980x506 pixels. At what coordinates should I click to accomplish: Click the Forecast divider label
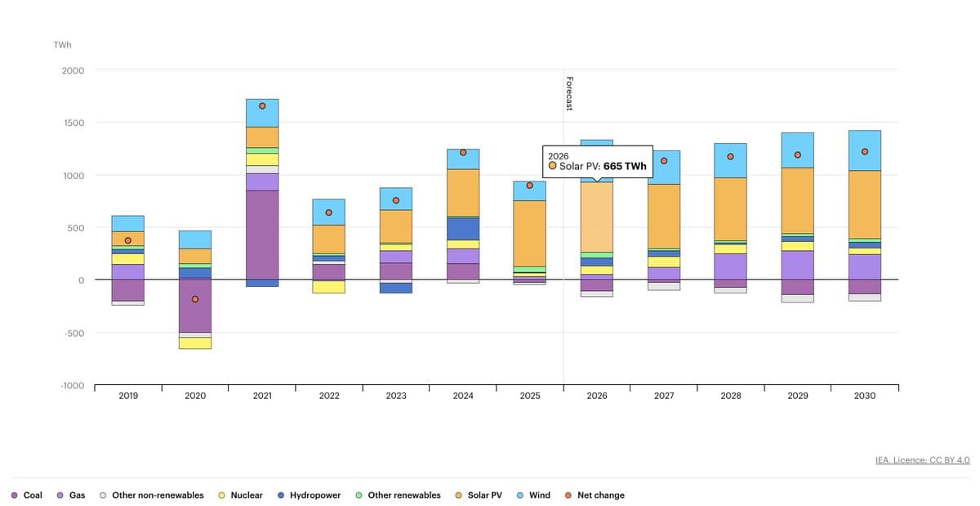pyautogui.click(x=568, y=92)
